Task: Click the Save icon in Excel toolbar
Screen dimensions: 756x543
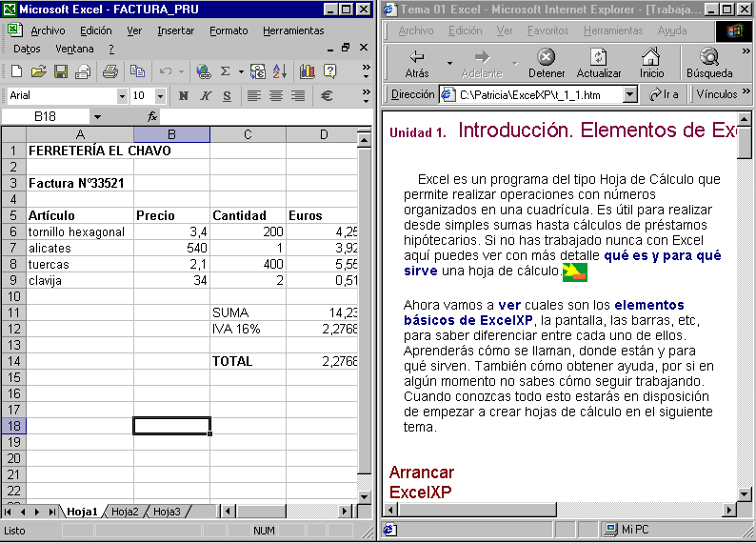Action: (60, 71)
